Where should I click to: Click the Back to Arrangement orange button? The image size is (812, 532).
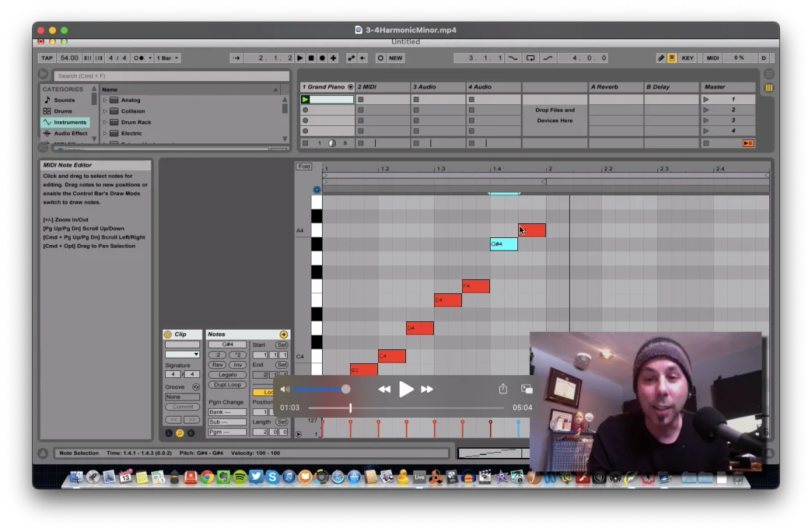[748, 143]
